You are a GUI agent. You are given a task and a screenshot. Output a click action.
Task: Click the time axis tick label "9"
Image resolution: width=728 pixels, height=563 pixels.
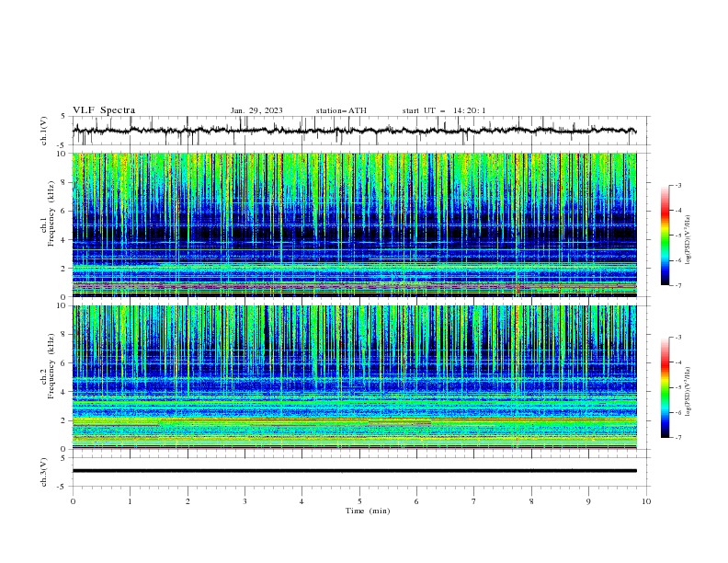coord(588,501)
